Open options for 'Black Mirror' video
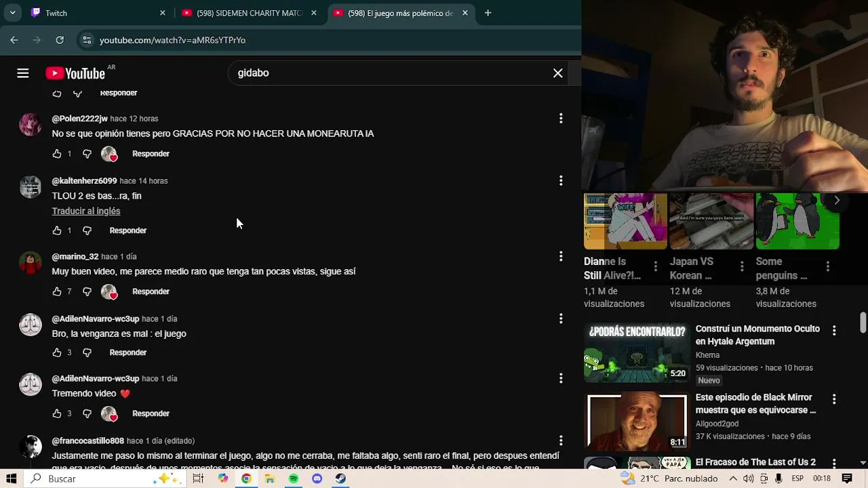 coord(834,400)
